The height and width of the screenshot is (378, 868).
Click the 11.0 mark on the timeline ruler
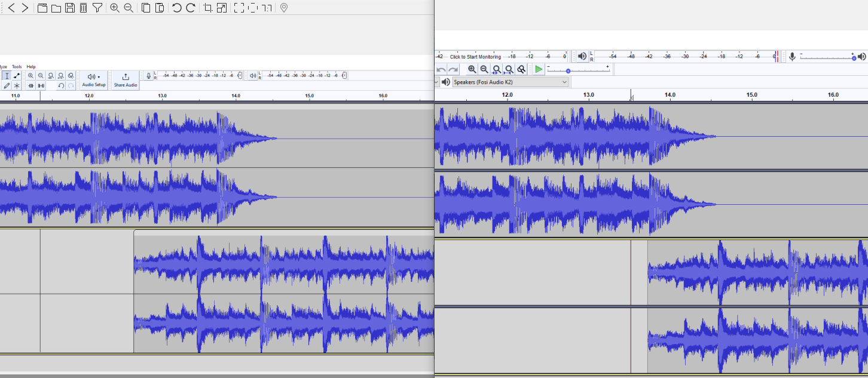pyautogui.click(x=16, y=96)
